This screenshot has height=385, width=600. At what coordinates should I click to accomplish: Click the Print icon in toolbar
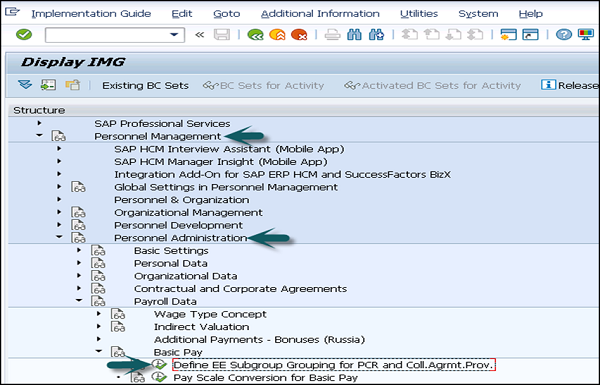332,35
